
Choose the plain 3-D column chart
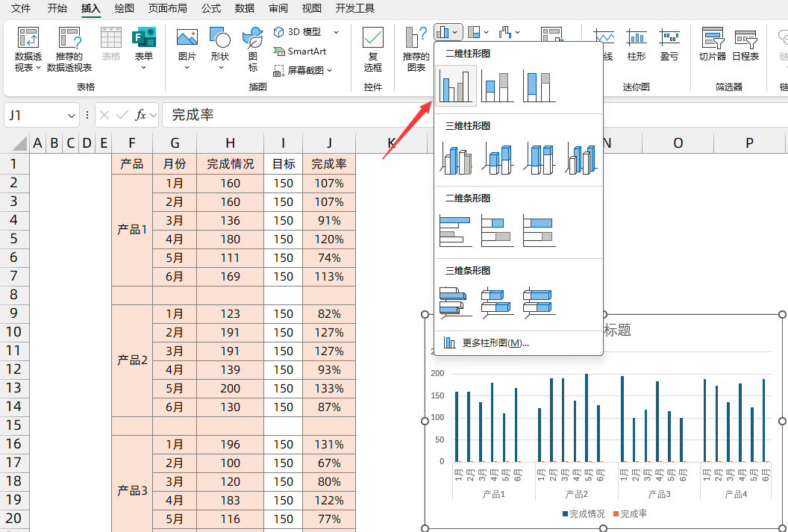[x=581, y=158]
